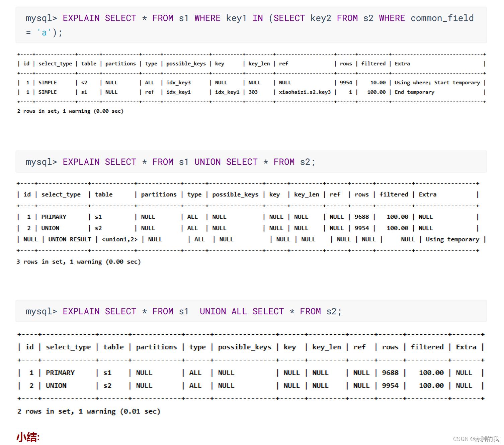504x445 pixels.
Task: Click the "Using temporary" Extra cell
Action: pyautogui.click(x=452, y=239)
